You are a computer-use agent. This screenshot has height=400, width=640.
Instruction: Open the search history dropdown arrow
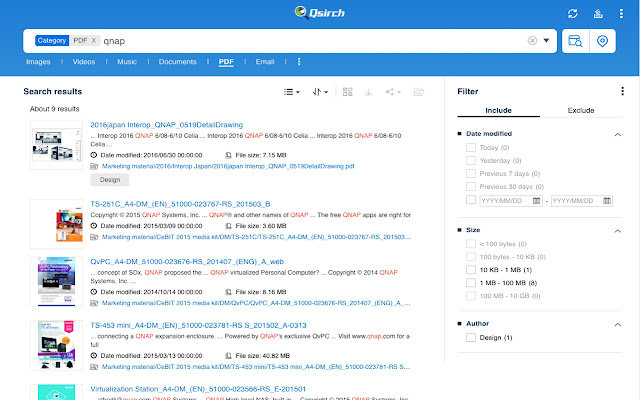(x=547, y=41)
